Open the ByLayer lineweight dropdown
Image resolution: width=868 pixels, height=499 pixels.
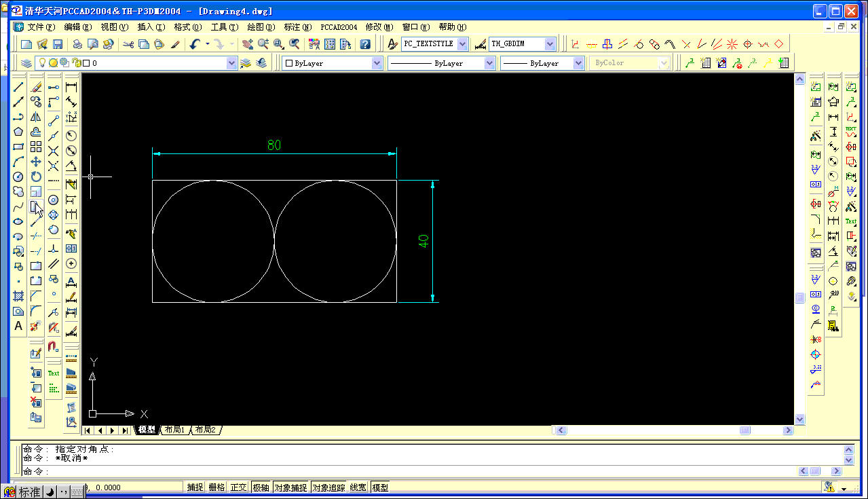[578, 62]
